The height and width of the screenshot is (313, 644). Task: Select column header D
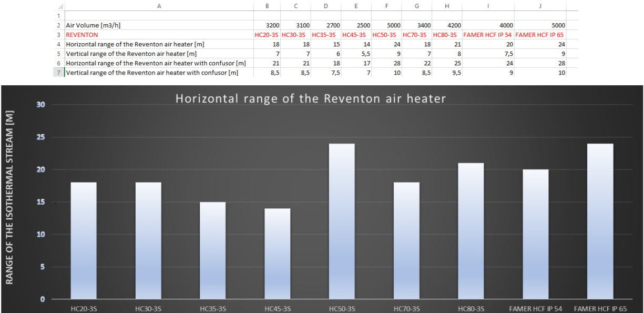pyautogui.click(x=325, y=6)
